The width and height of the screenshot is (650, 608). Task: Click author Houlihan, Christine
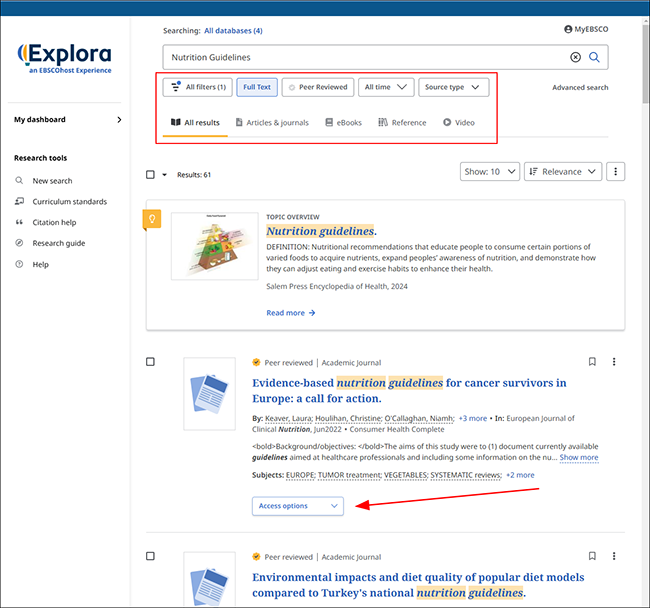349,418
